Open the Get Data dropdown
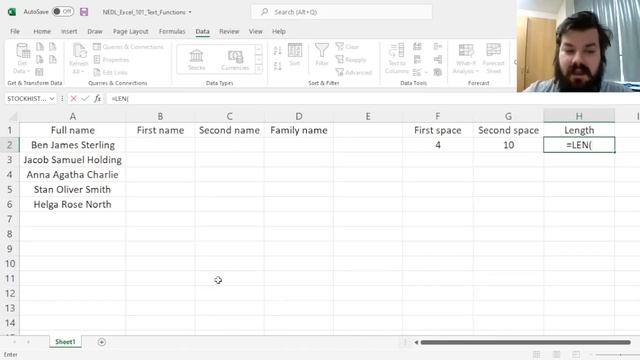 coord(22,59)
